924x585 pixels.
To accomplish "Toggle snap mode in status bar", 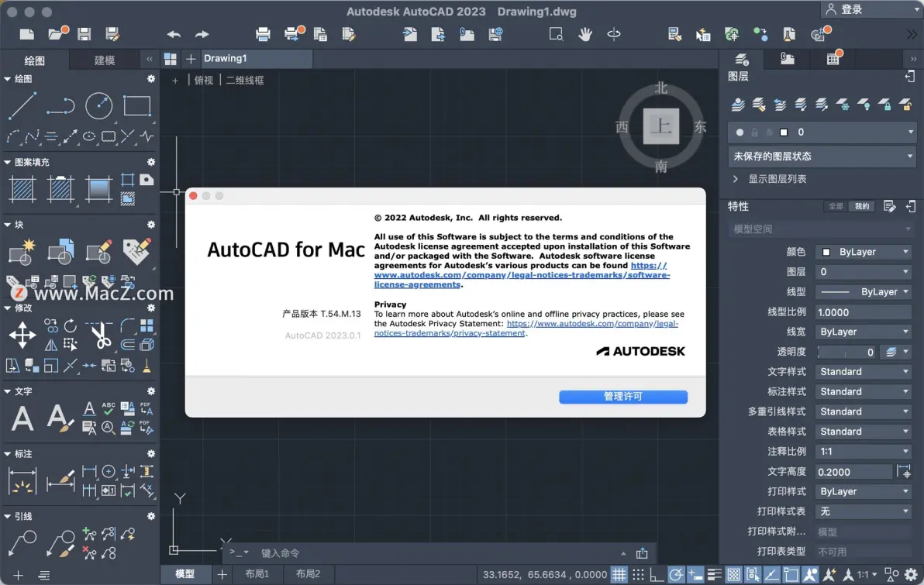I will point(638,574).
